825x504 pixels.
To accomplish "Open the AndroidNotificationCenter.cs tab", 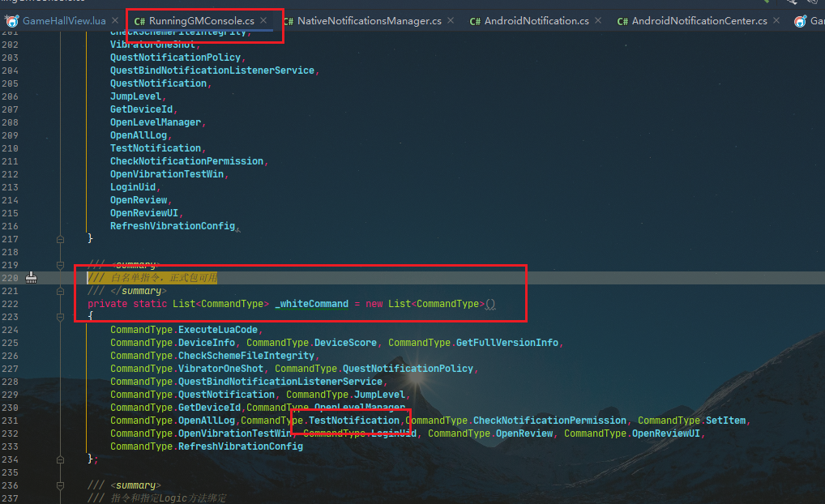I will click(699, 21).
